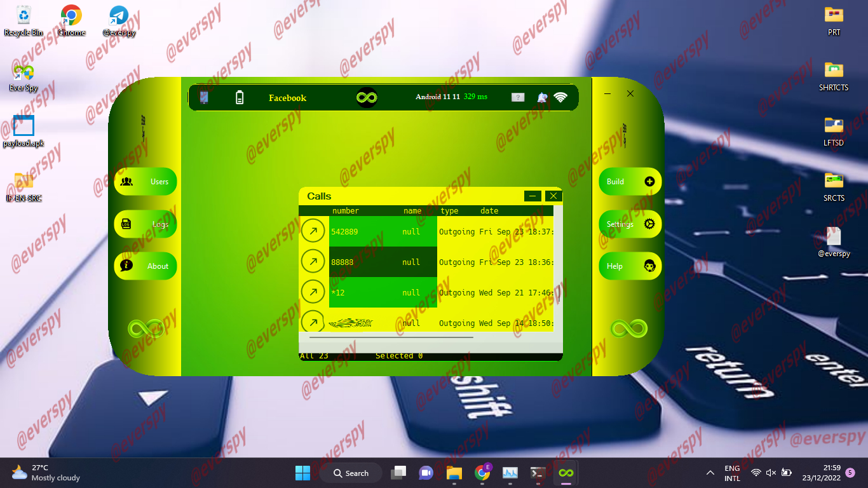
Task: Click the battery status icon
Action: (240, 97)
